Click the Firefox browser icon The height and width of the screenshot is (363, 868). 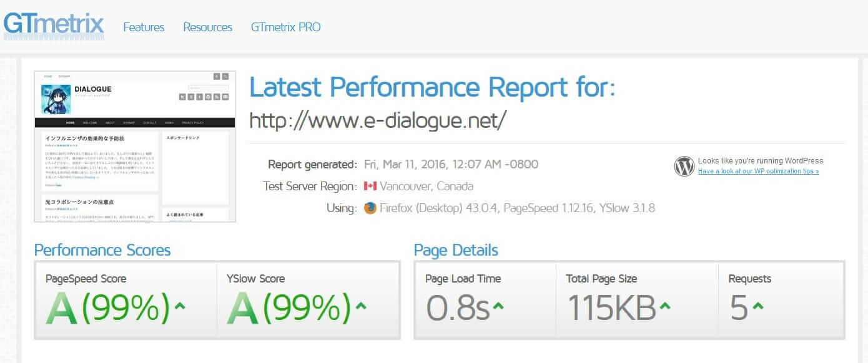point(370,208)
